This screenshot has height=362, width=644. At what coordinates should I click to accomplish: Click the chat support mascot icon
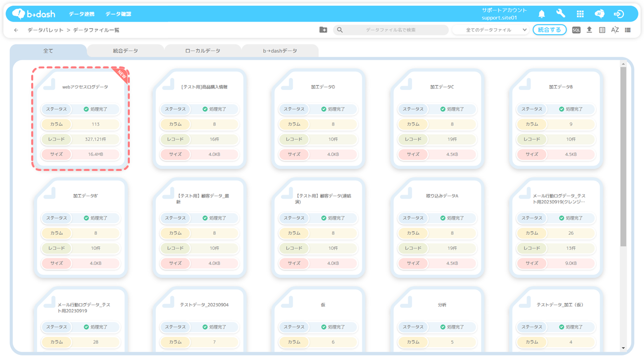click(599, 14)
